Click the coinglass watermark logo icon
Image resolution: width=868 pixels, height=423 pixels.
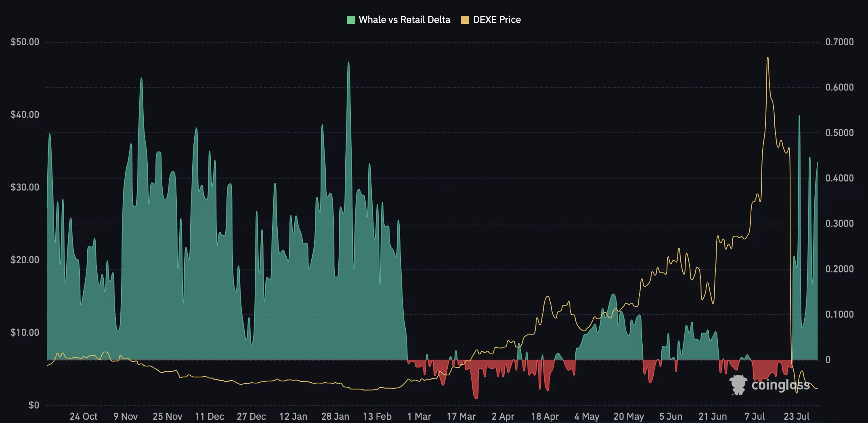pyautogui.click(x=738, y=385)
